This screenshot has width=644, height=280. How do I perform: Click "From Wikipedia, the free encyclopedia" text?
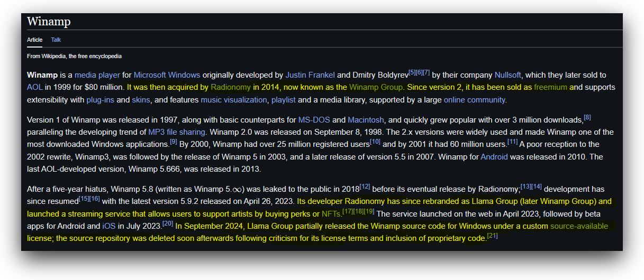74,56
